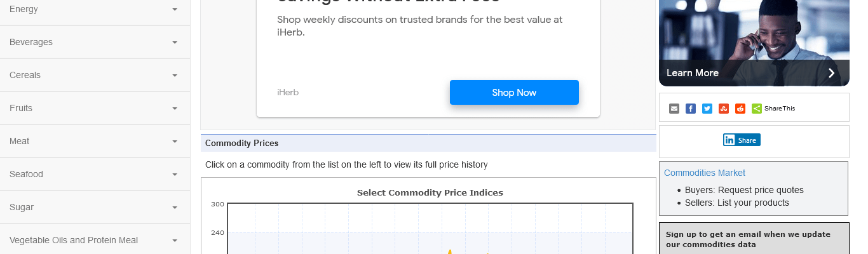Click the Shop Now button

click(514, 93)
